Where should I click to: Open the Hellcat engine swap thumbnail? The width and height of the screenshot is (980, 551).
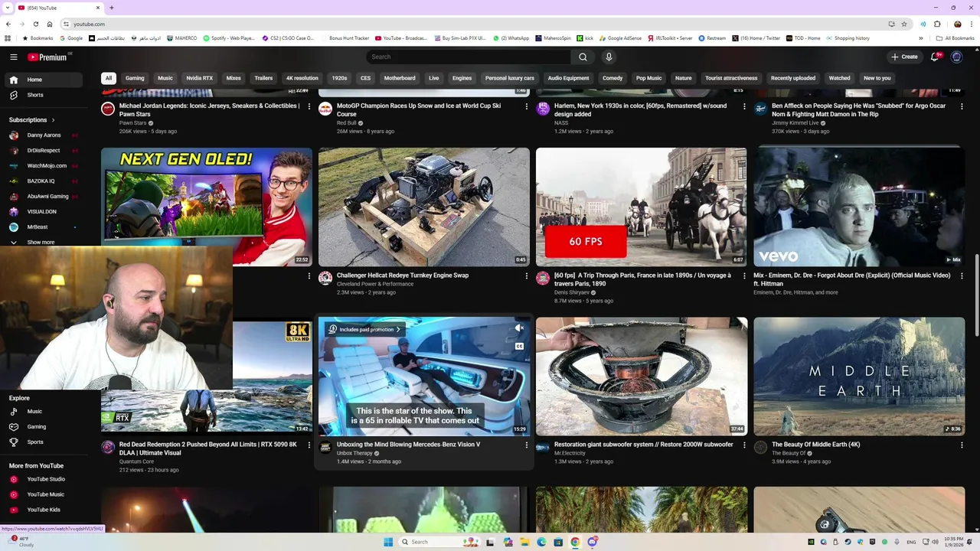[424, 207]
